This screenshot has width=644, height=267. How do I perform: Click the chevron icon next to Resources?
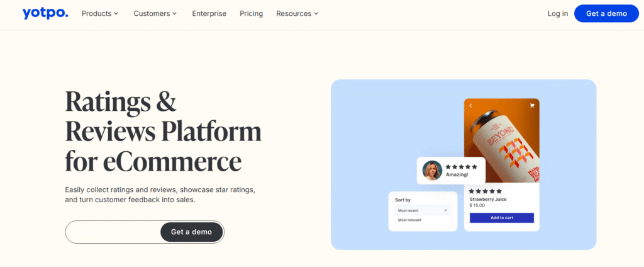coord(316,14)
